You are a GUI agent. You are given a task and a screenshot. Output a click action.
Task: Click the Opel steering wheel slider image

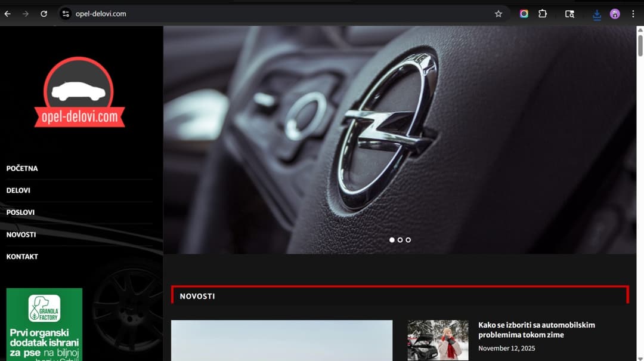tap(400, 140)
